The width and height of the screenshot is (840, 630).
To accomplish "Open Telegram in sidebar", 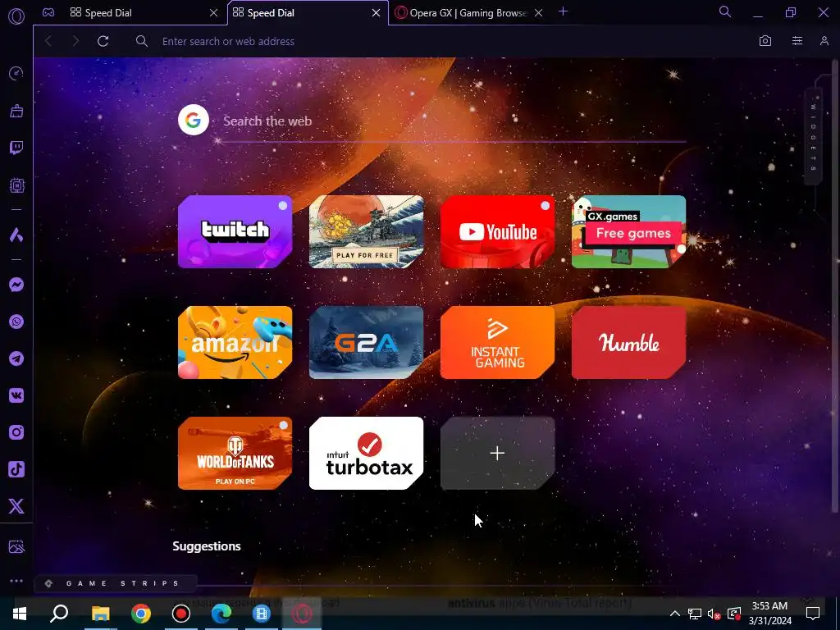I will pos(16,358).
